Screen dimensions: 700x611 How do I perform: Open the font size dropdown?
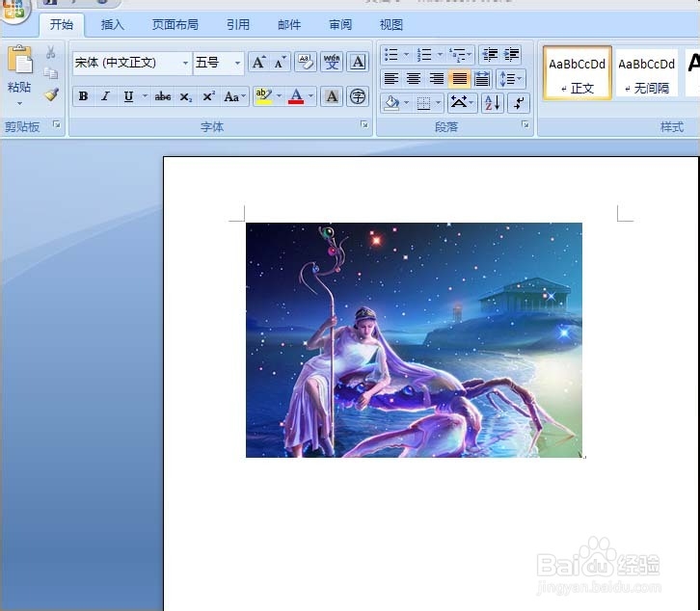[x=237, y=63]
